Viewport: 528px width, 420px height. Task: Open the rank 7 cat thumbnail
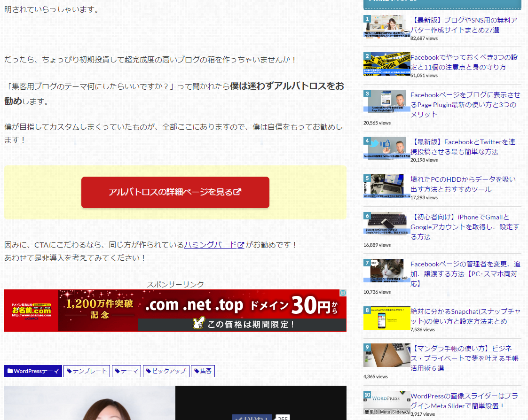[386, 271]
